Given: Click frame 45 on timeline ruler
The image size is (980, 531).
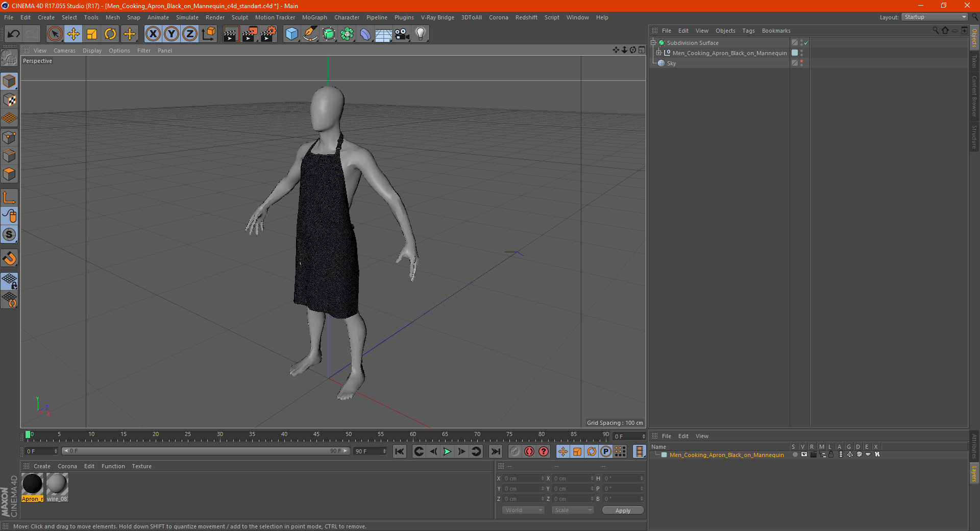Looking at the screenshot, I should click(316, 436).
